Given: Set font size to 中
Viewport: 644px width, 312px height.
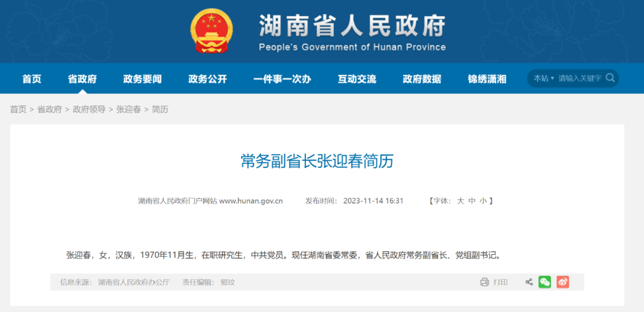Looking at the screenshot, I should [x=472, y=201].
